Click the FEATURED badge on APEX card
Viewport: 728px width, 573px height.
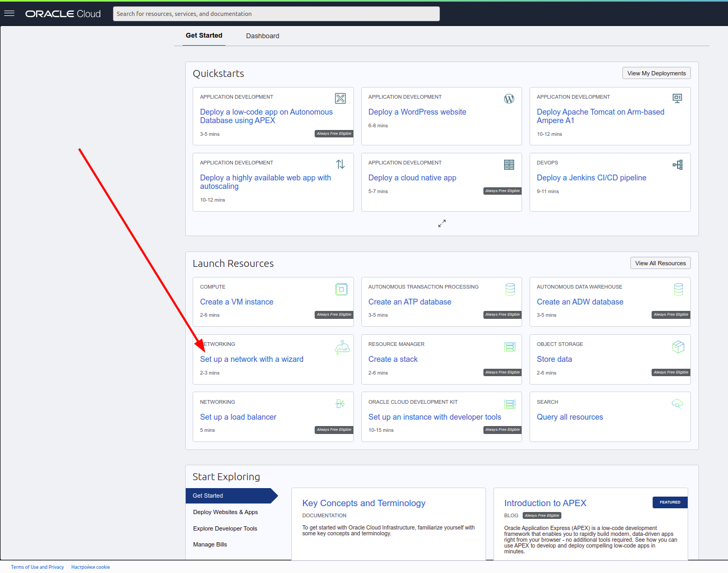coord(670,502)
